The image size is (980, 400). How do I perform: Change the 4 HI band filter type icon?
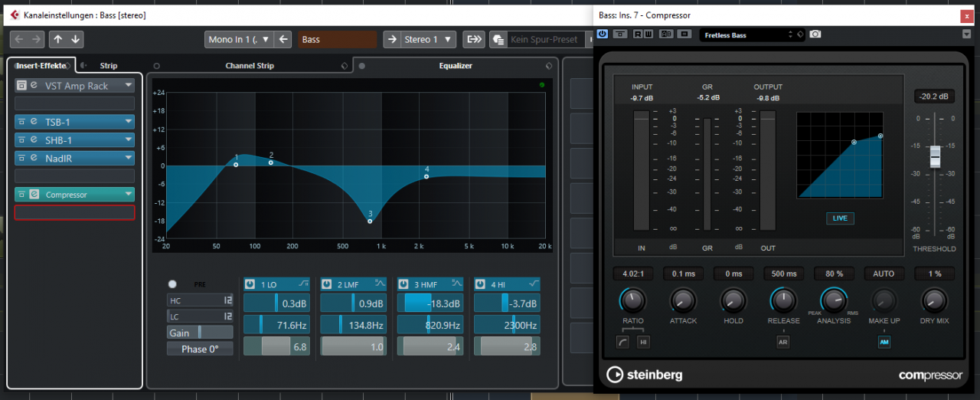tap(534, 284)
